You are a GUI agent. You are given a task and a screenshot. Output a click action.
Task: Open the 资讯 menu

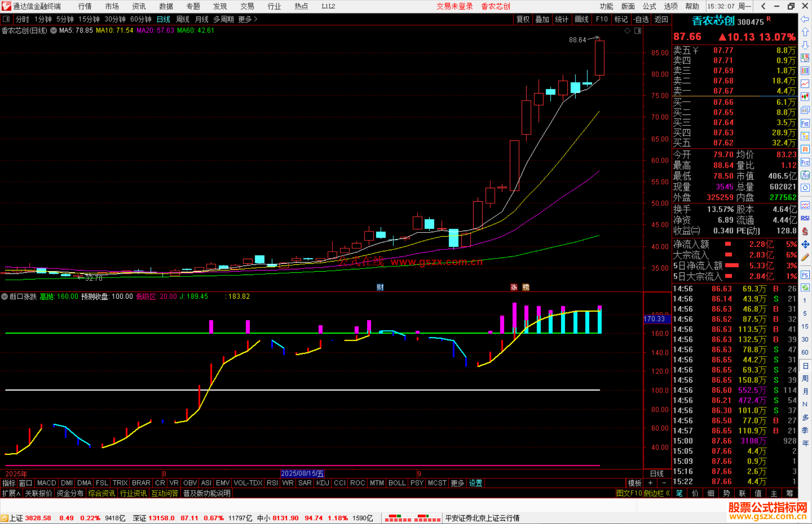(139, 6)
